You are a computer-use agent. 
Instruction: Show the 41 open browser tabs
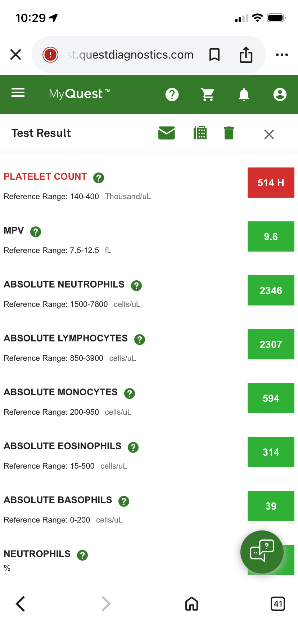(277, 604)
